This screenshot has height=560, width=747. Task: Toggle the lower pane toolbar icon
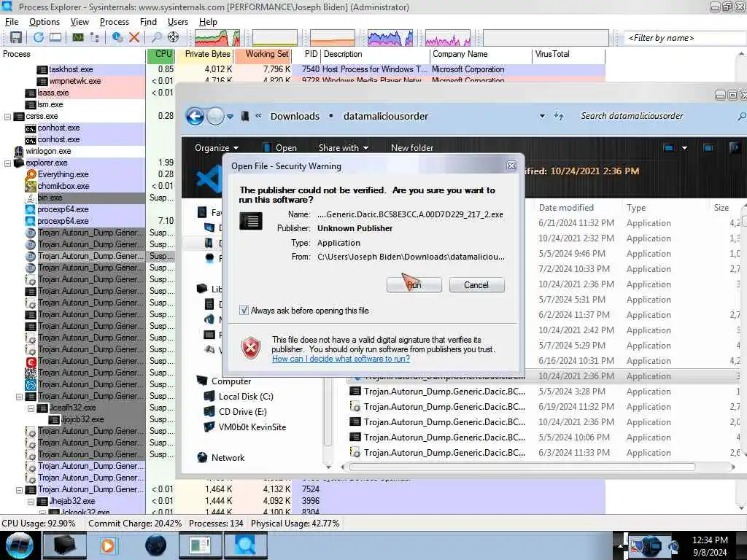(55, 37)
